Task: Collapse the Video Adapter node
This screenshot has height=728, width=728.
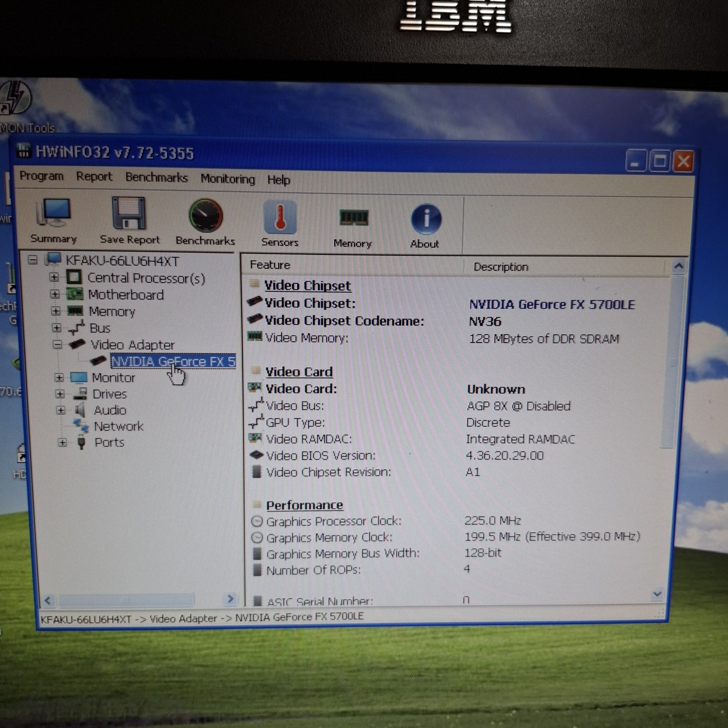Action: pyautogui.click(x=58, y=344)
